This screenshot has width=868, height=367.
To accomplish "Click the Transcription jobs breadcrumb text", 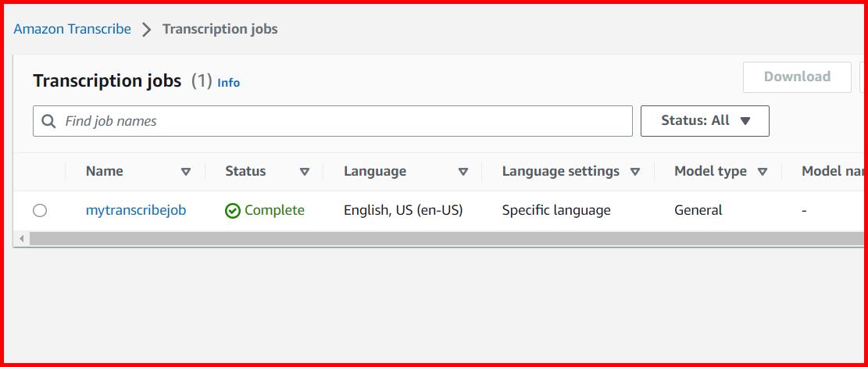I will click(x=220, y=29).
